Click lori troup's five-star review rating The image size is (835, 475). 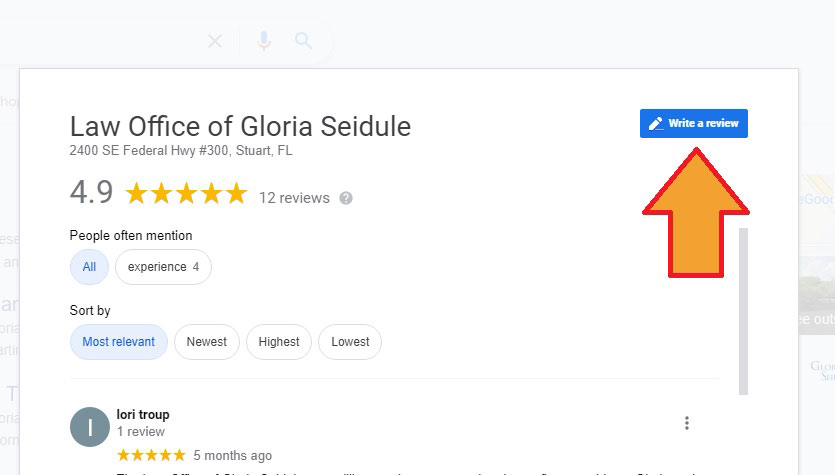pyautogui.click(x=151, y=455)
